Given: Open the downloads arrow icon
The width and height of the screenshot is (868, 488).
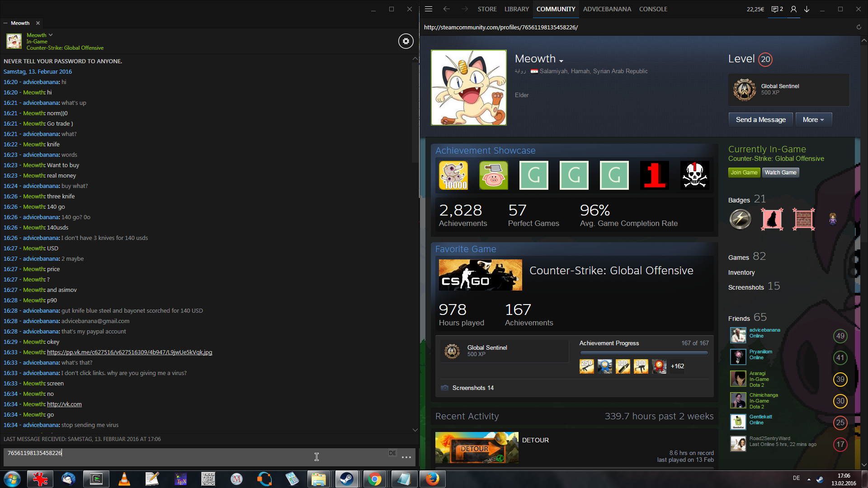Looking at the screenshot, I should pos(807,9).
